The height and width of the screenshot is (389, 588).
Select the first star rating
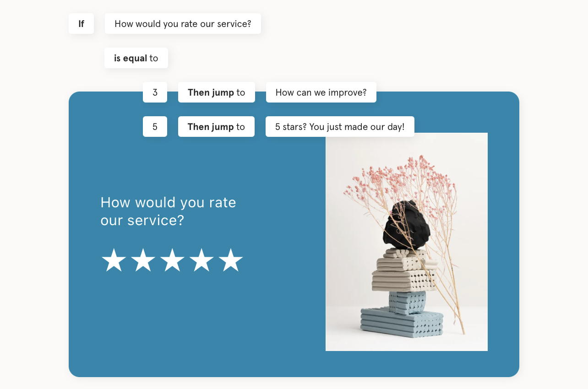113,259
